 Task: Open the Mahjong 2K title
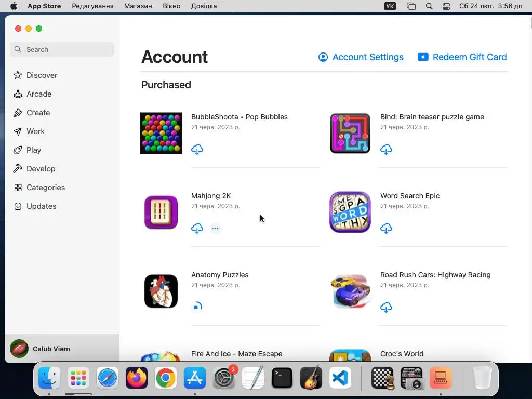coord(211,196)
